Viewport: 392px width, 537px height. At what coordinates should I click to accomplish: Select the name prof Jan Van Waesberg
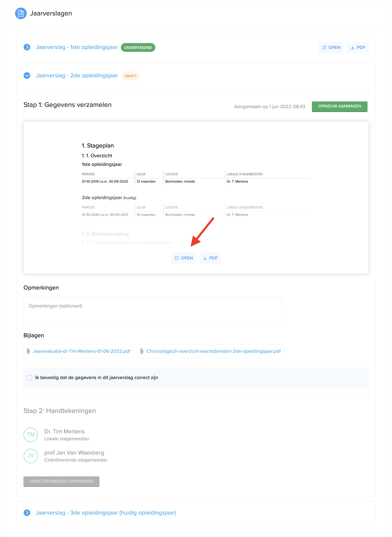point(74,453)
